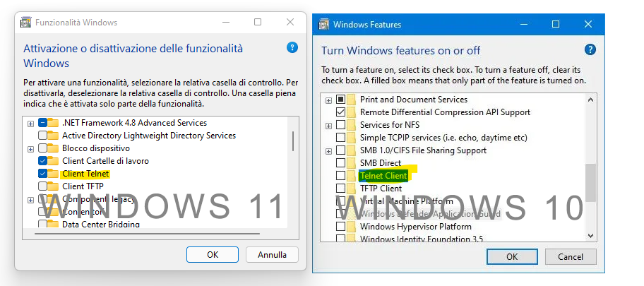The image size is (644, 286).
Task: Click the Telnet Client folder icon
Action: (352, 176)
